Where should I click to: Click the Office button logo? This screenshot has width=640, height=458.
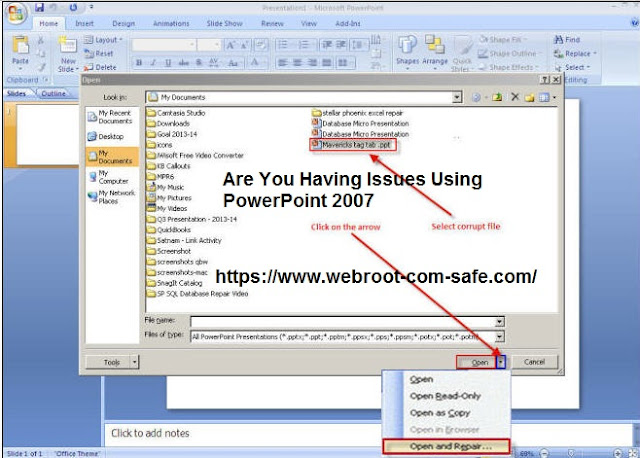[16, 13]
